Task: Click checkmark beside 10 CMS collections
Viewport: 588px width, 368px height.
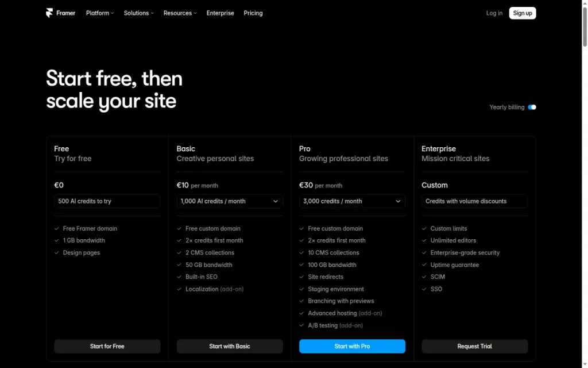Action: click(x=301, y=253)
